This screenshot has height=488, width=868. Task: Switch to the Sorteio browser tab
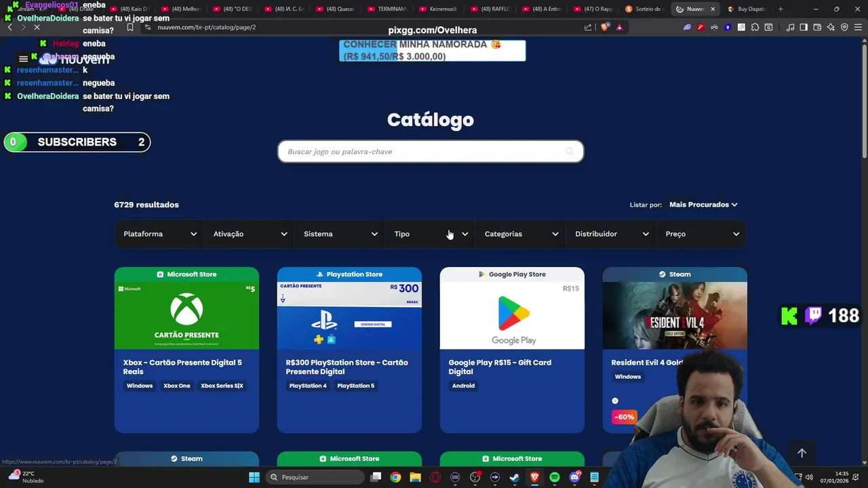(644, 9)
